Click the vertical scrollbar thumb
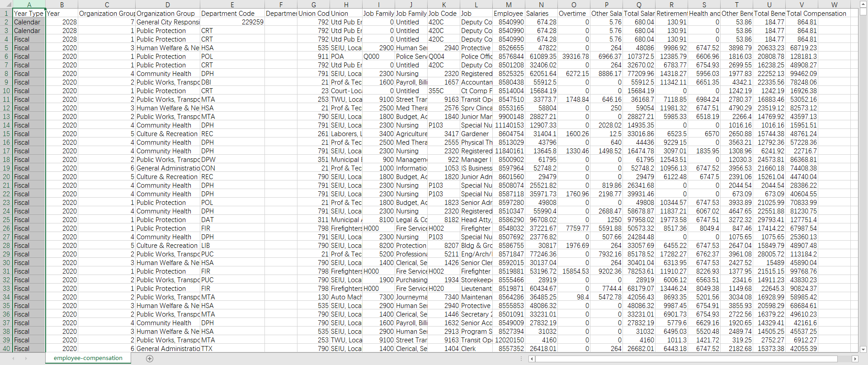 point(863,12)
